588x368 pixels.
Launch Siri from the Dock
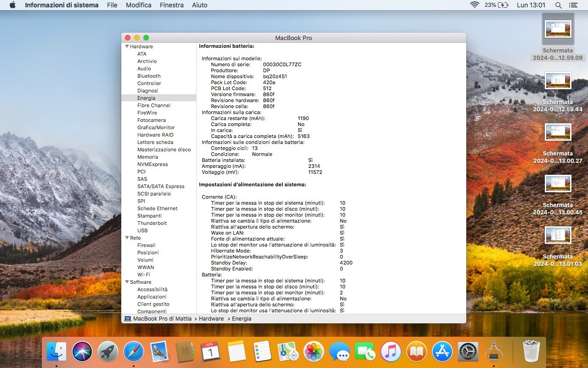pyautogui.click(x=82, y=352)
